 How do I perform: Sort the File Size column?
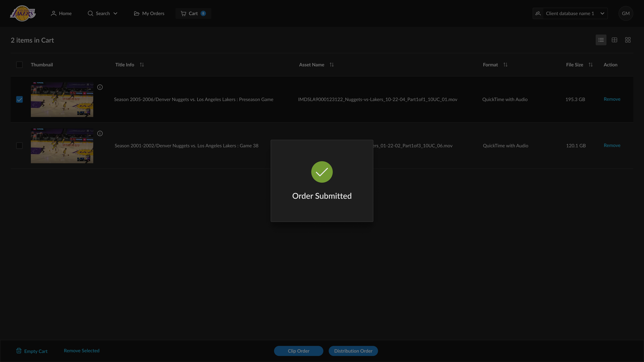pyautogui.click(x=591, y=65)
